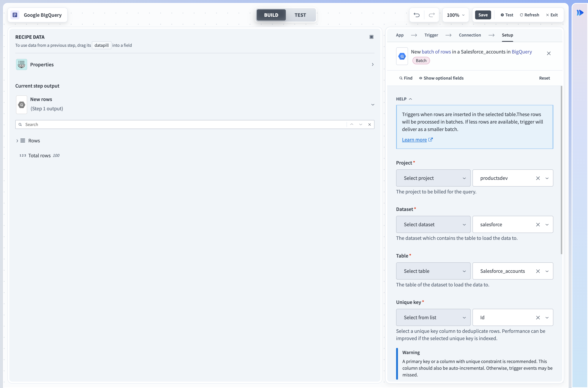The image size is (588, 388).
Task: Go to the Connection step tab
Action: click(x=470, y=35)
